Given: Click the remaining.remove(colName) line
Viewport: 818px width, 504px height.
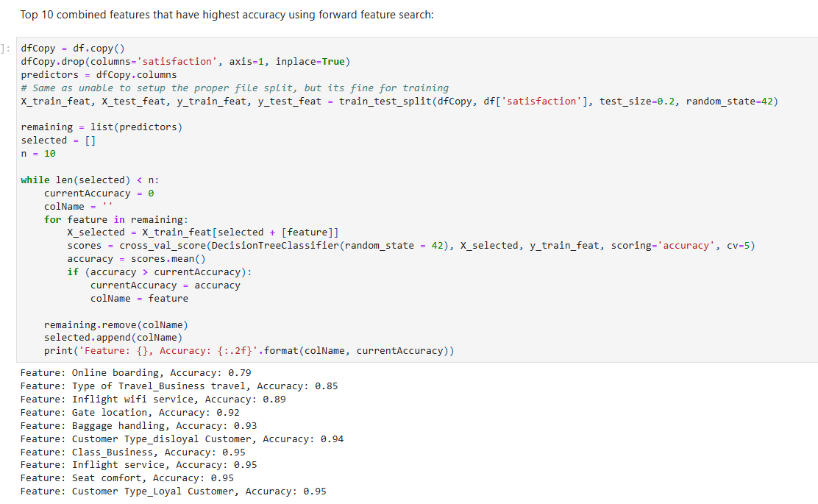Looking at the screenshot, I should [x=115, y=325].
